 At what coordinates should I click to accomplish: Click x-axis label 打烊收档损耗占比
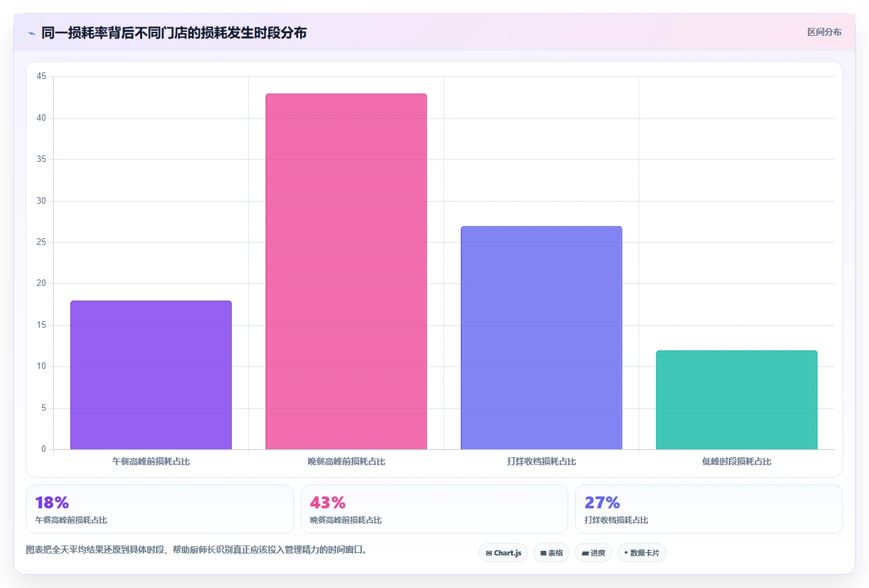click(x=541, y=461)
